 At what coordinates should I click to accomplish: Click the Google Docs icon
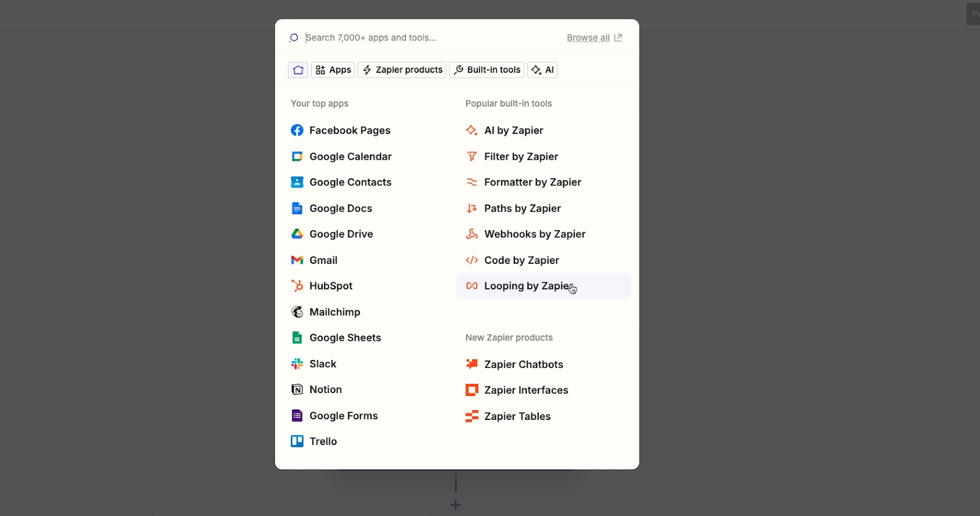click(297, 209)
